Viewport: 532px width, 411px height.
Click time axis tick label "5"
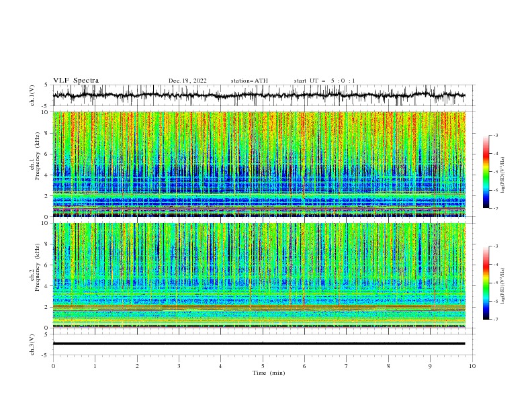(263, 366)
